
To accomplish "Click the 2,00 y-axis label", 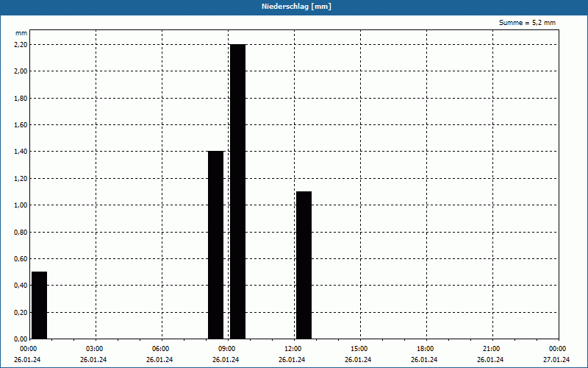I will 21,71.
